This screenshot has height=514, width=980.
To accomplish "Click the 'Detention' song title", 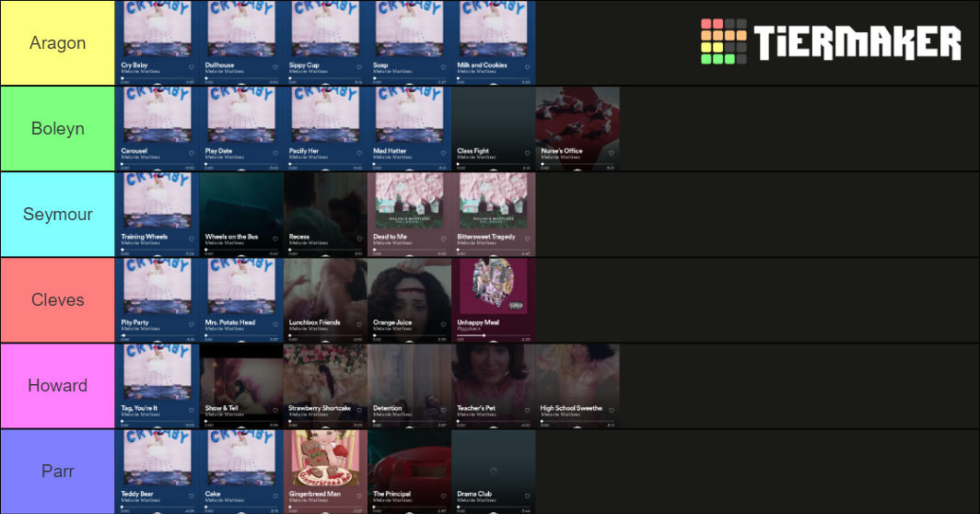I will tap(388, 408).
